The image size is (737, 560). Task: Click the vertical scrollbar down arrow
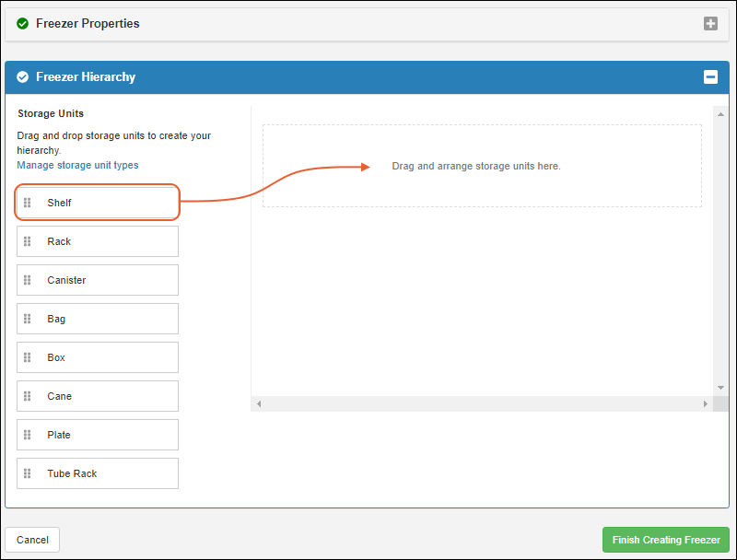coord(719,388)
